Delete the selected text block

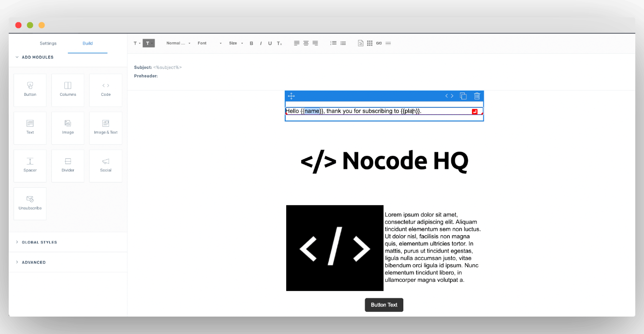[477, 96]
